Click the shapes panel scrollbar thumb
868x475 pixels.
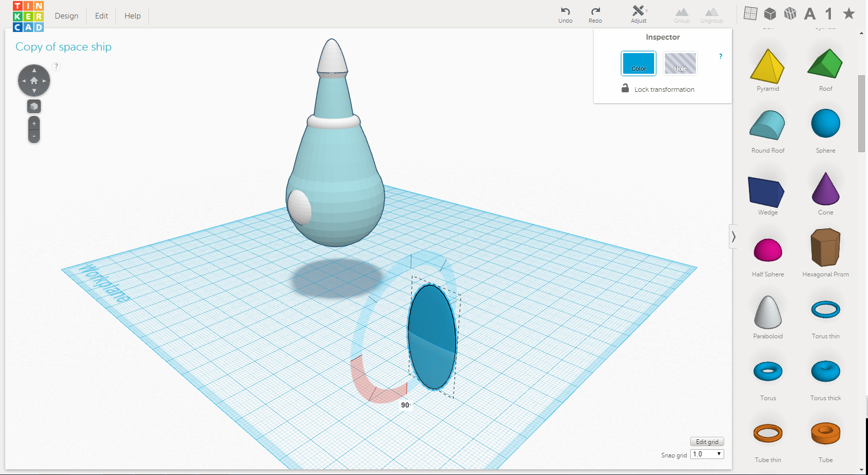861,113
